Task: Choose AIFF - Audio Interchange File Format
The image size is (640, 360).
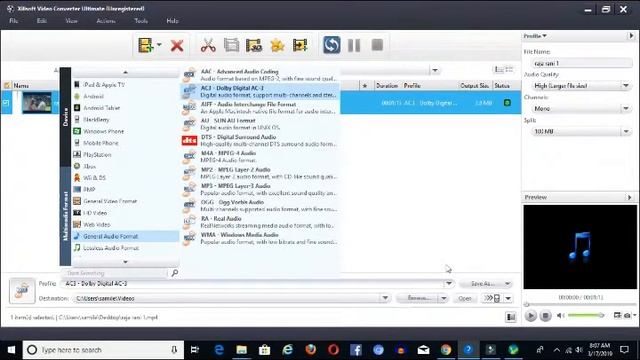Action: click(x=260, y=107)
